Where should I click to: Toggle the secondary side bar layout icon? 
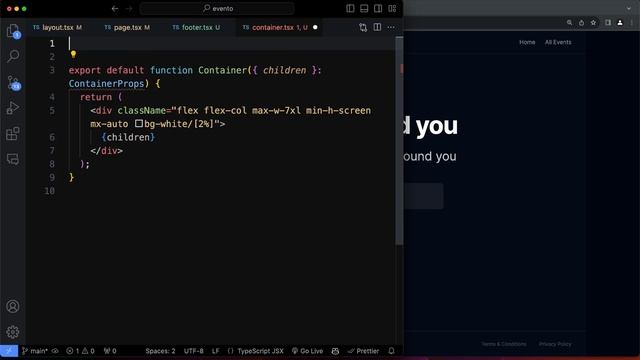coord(378,8)
